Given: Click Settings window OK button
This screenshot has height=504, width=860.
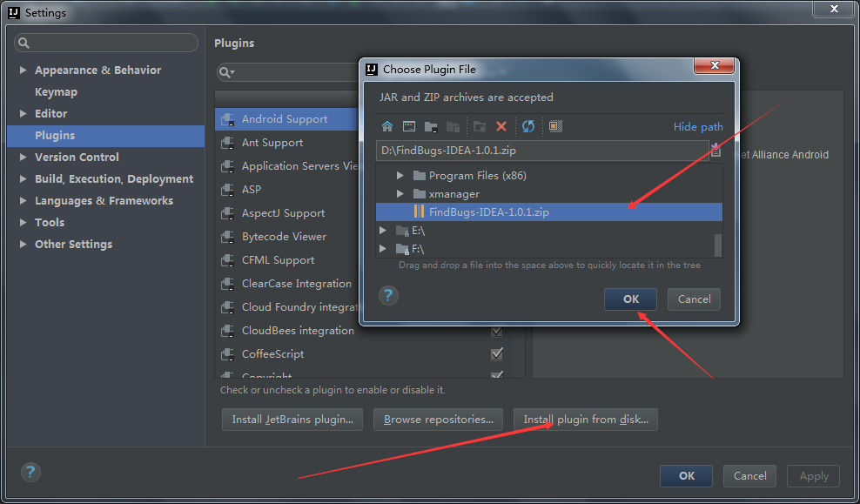Looking at the screenshot, I should [686, 476].
